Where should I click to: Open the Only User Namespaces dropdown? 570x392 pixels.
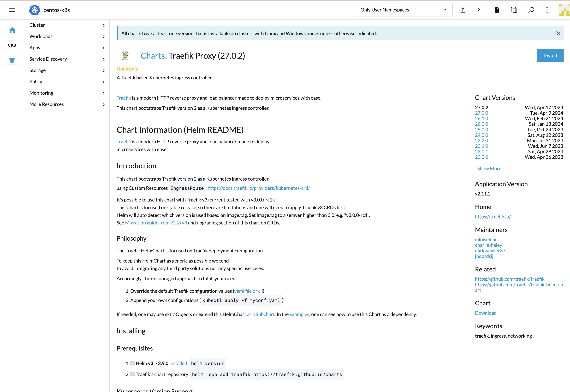point(404,10)
